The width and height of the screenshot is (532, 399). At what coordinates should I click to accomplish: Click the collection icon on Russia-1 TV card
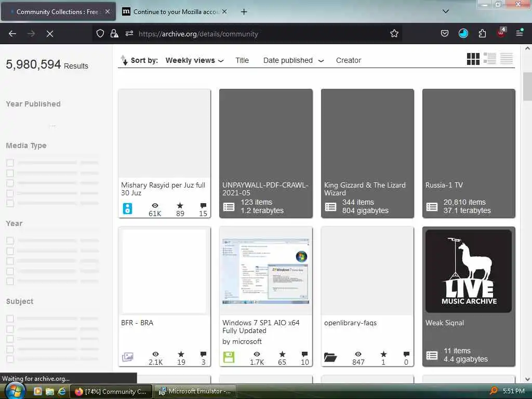[x=432, y=207]
